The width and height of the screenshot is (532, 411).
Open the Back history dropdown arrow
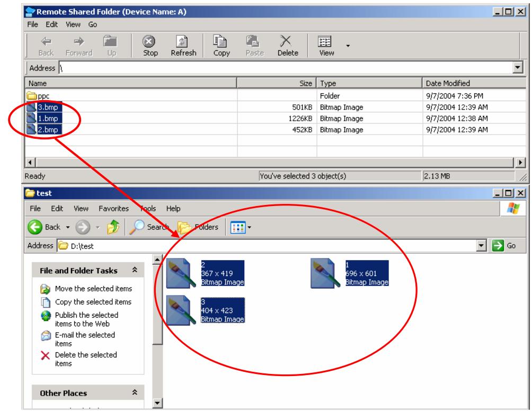point(67,227)
